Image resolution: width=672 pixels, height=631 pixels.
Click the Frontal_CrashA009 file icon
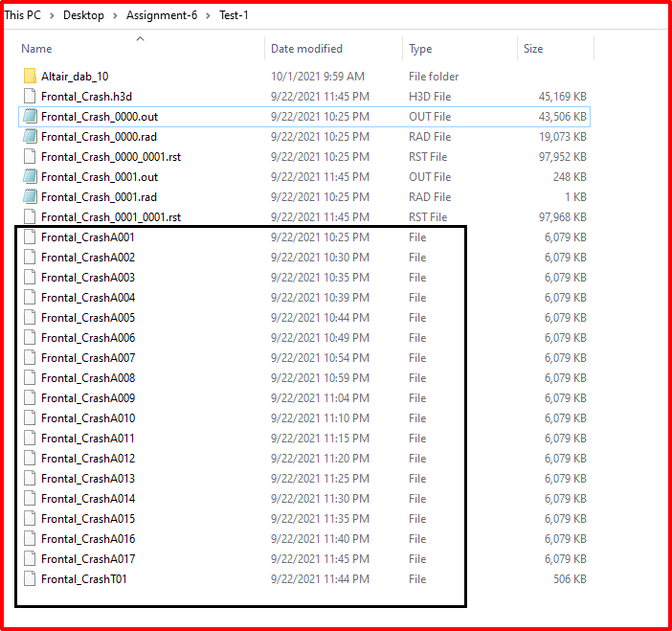tap(30, 398)
